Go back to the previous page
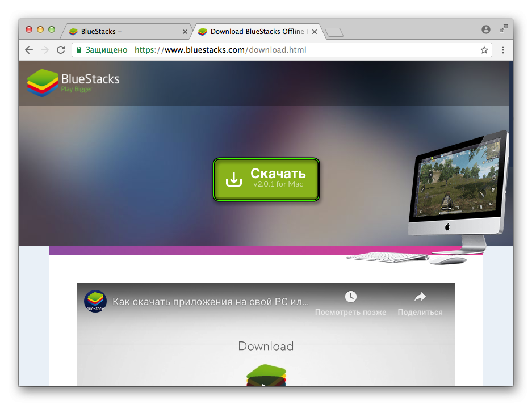Image resolution: width=532 pixels, height=405 pixels. pyautogui.click(x=29, y=50)
